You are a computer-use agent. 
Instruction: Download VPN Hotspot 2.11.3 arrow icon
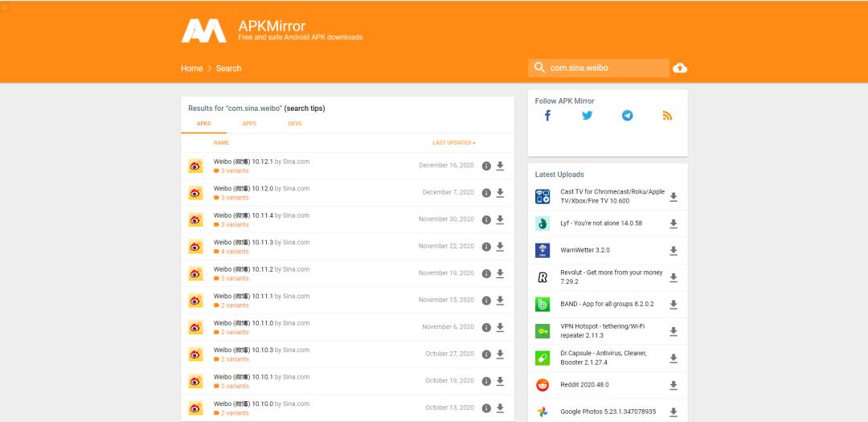pos(674,332)
